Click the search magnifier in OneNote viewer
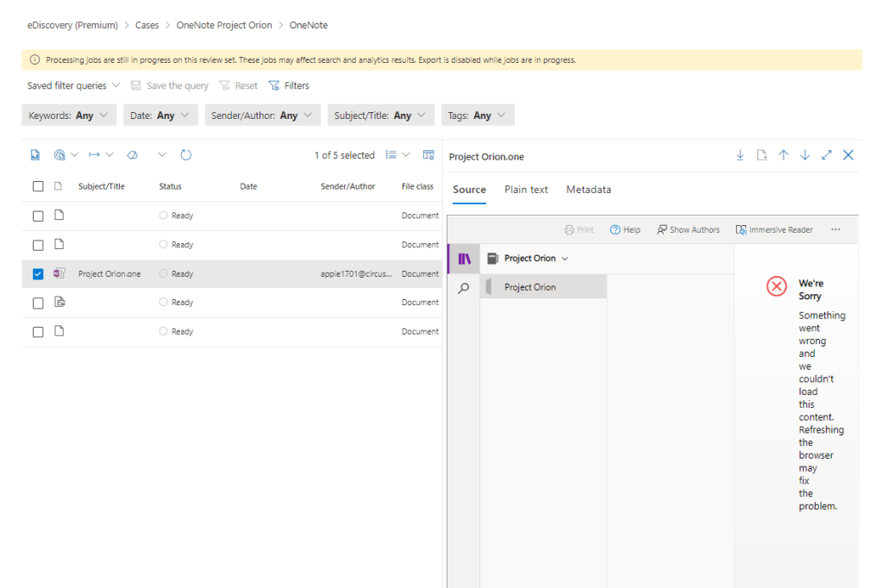 464,288
